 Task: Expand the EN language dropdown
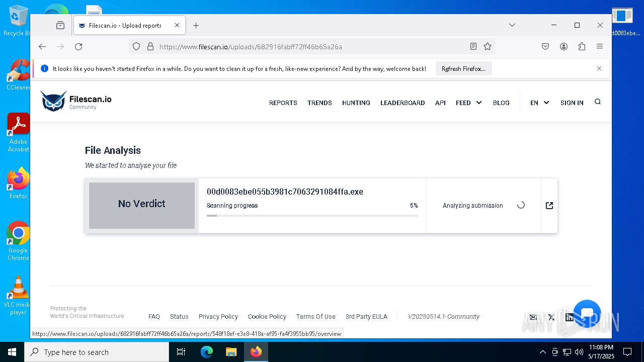click(539, 103)
